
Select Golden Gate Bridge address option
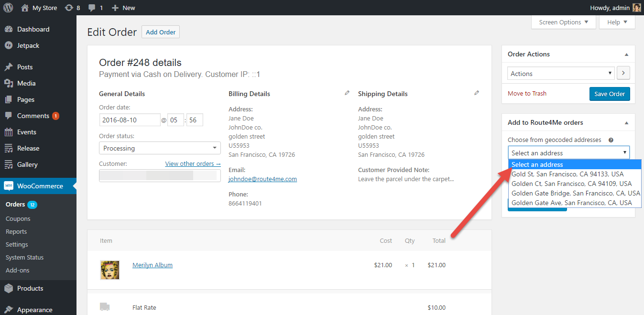click(x=575, y=193)
